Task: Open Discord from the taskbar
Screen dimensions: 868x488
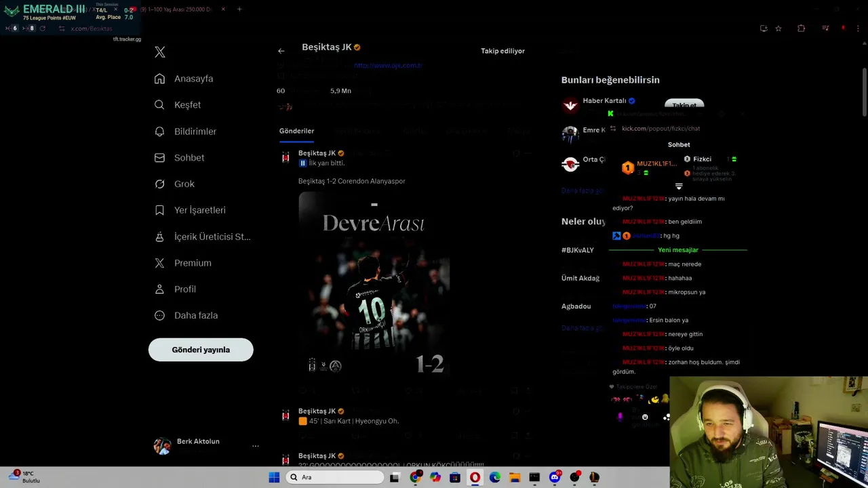Action: tap(555, 477)
